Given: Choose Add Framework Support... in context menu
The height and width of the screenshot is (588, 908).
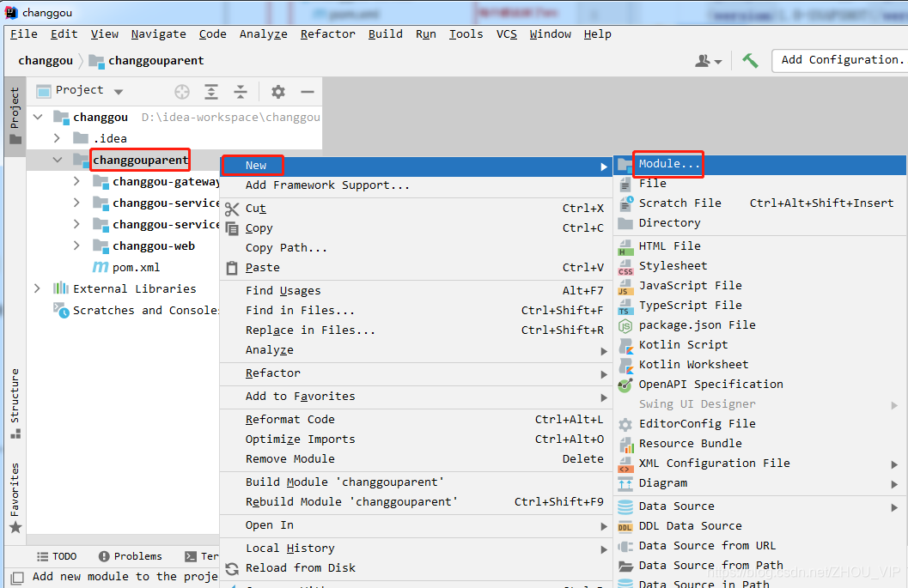Looking at the screenshot, I should coord(417,185).
